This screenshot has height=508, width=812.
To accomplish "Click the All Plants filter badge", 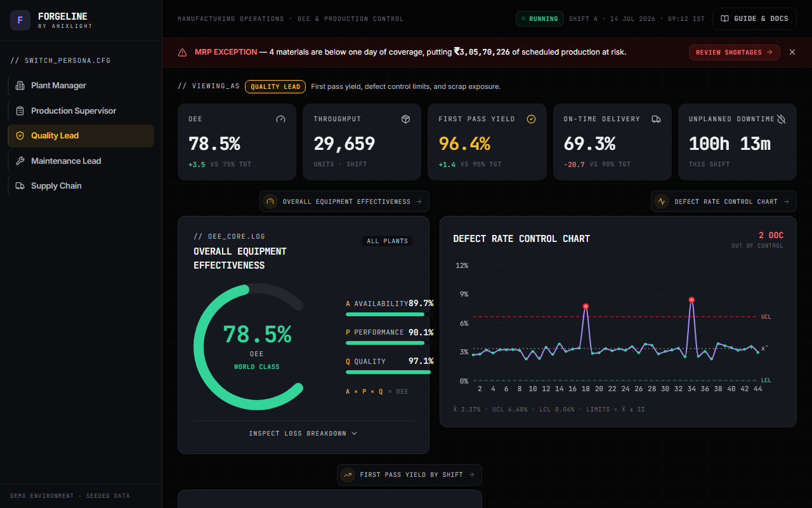I will click(x=387, y=241).
